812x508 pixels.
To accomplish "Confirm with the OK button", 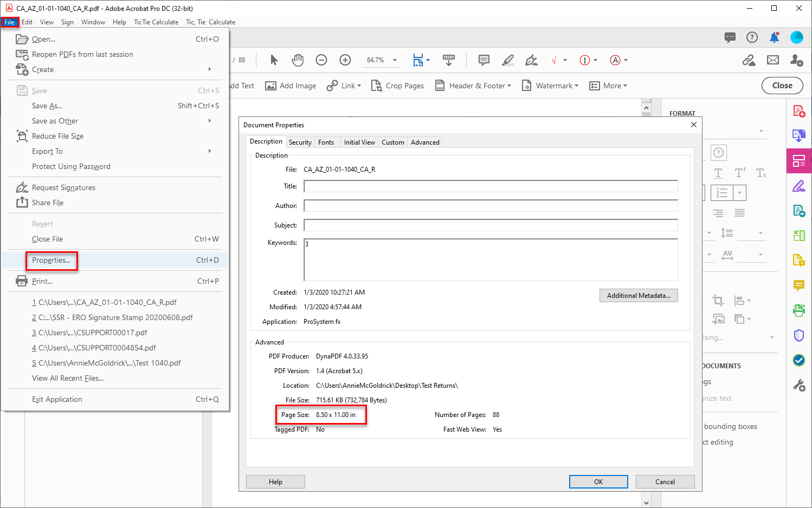I will coord(598,482).
